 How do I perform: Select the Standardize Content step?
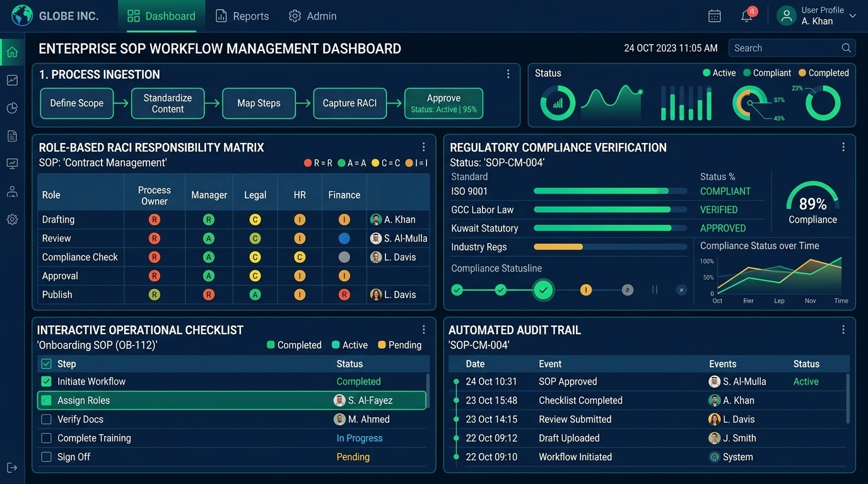(168, 103)
